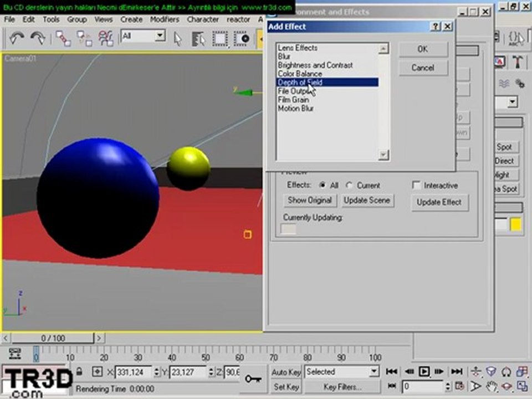
Task: Click the Update Effect button
Action: 439,202
